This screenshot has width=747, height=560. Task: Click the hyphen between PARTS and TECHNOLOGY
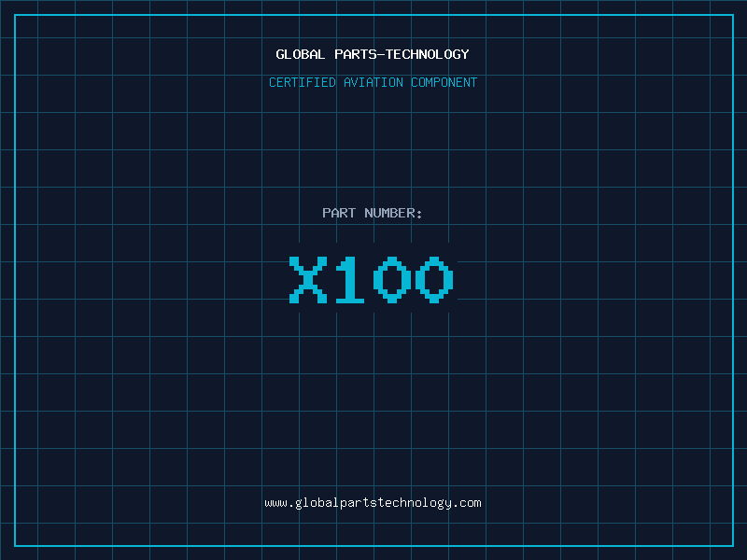point(382,54)
